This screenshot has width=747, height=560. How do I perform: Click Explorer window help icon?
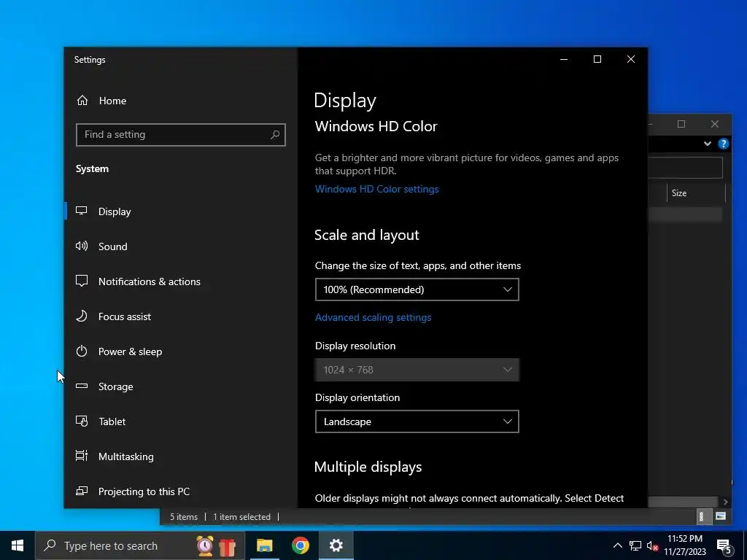tap(723, 144)
